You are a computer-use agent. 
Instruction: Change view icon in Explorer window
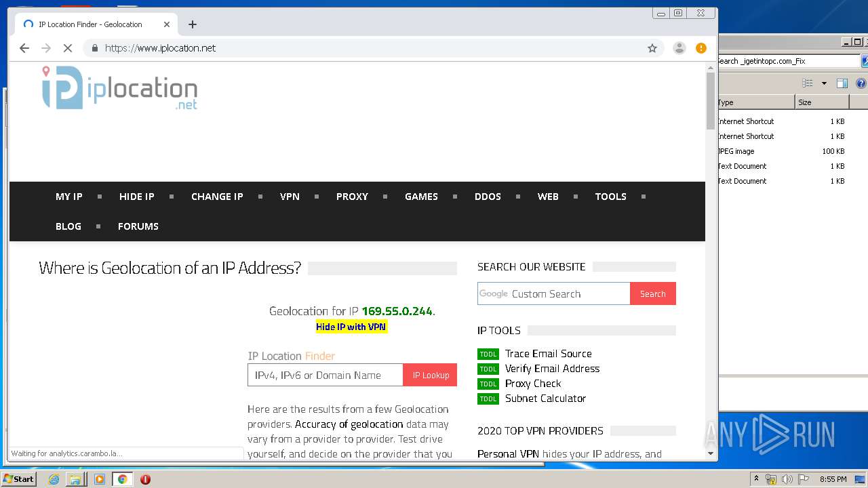tap(807, 83)
